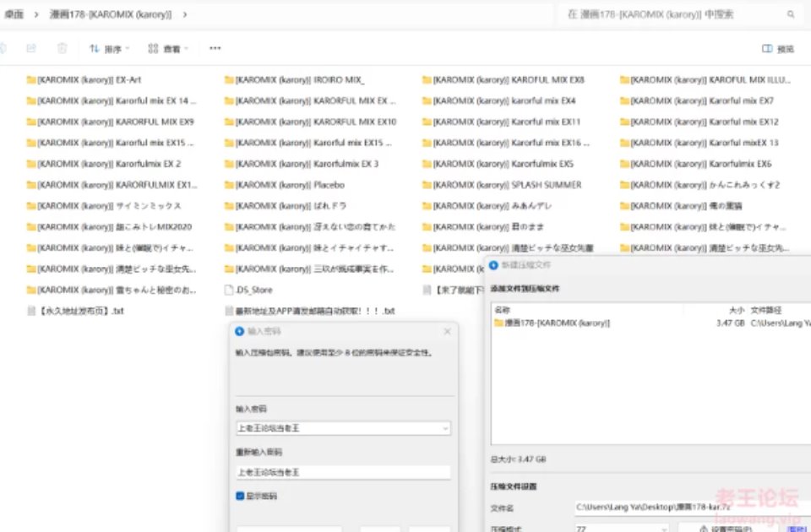The width and height of the screenshot is (811, 532).
Task: Select the 雪ちゃんと秘密のお.. folder
Action: tap(112, 290)
